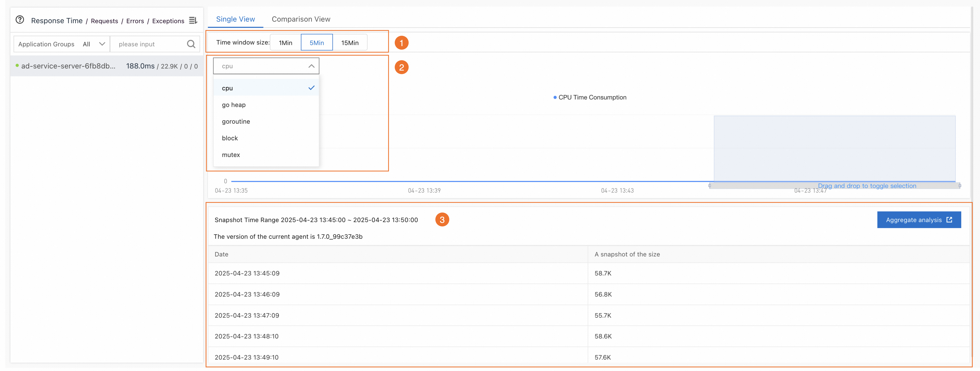Select the 5Min time window
980x371 pixels.
[x=317, y=43]
